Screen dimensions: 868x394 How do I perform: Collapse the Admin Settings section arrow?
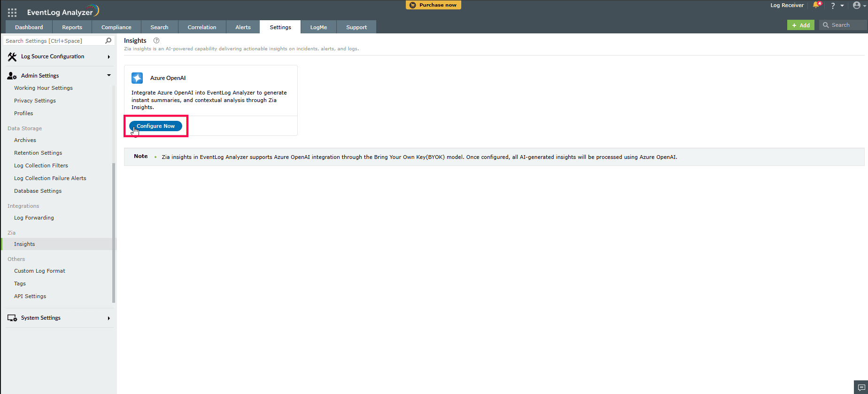pos(109,75)
